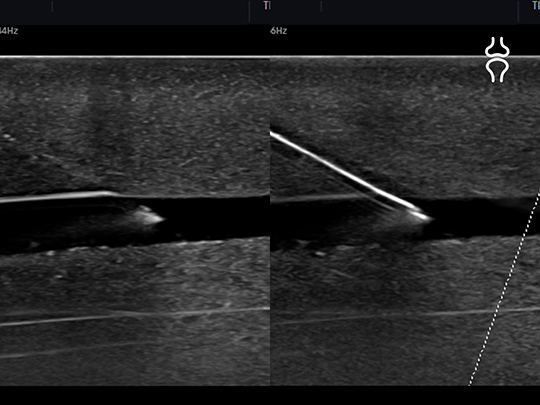Select the dotted needle guide line
This screenshot has height=405, width=540.
click(x=505, y=286)
